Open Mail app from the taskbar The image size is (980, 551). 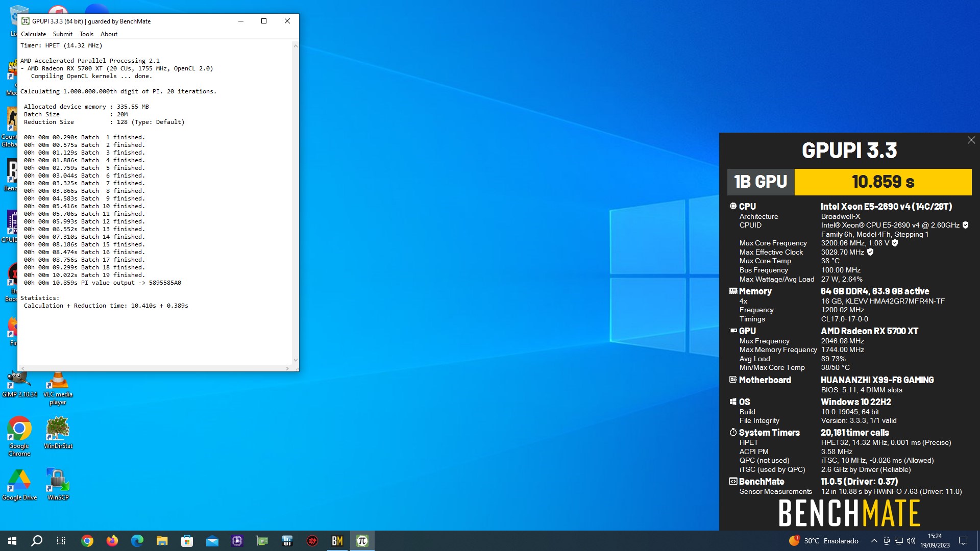pos(212,541)
